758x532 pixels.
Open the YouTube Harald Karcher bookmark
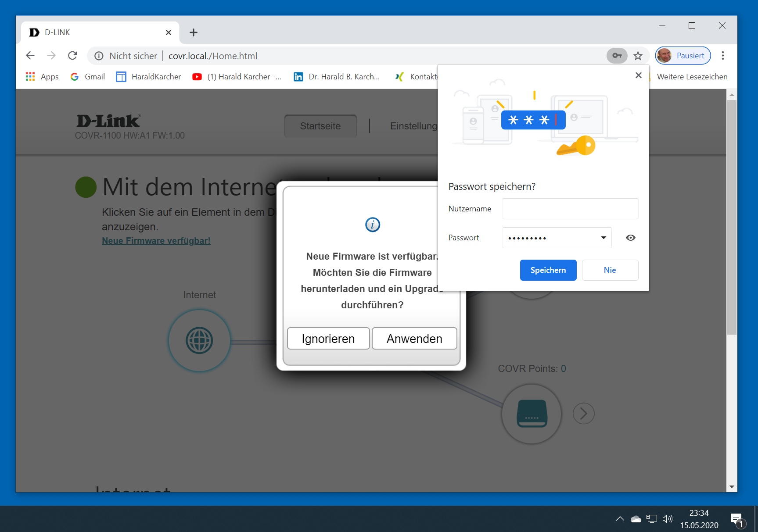pos(237,77)
